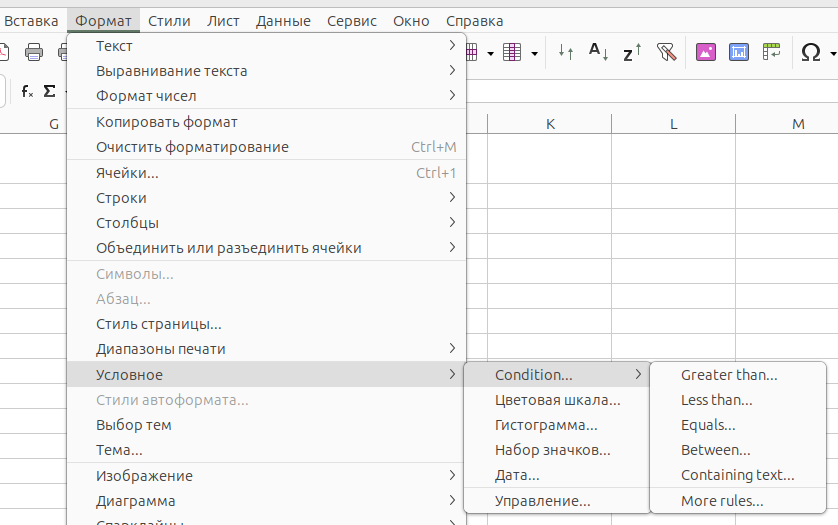The width and height of the screenshot is (838, 525).
Task: Close the open Формат menu
Action: coord(103,21)
